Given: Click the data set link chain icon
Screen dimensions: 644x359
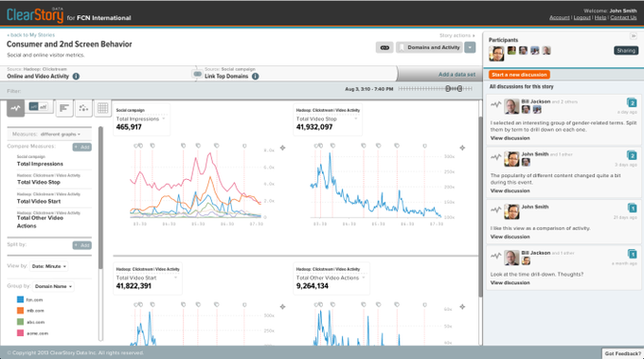Looking at the screenshot, I should point(197,74).
